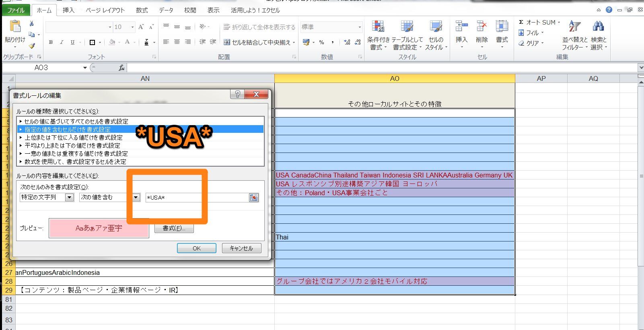Click the range selector icon beside *USA* field

pyautogui.click(x=254, y=198)
